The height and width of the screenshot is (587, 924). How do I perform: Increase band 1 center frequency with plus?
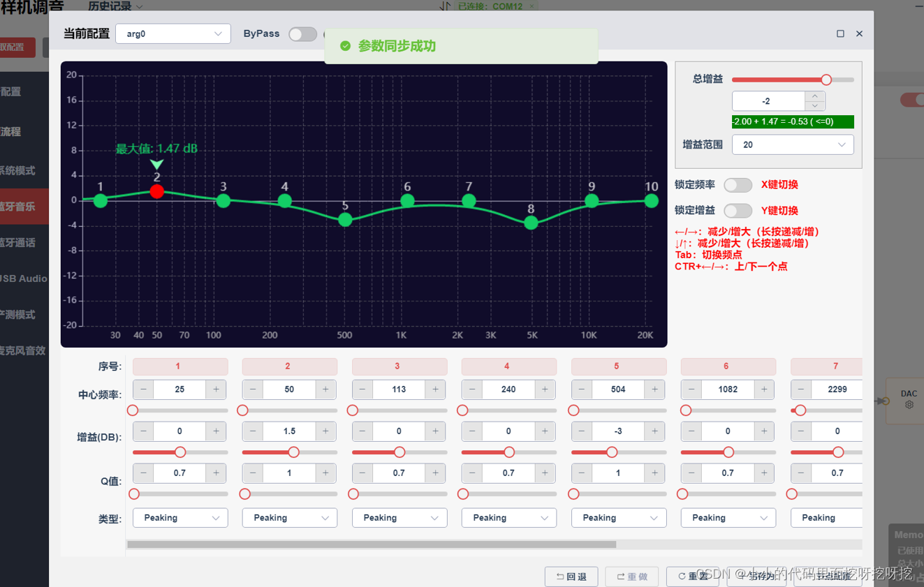click(217, 389)
